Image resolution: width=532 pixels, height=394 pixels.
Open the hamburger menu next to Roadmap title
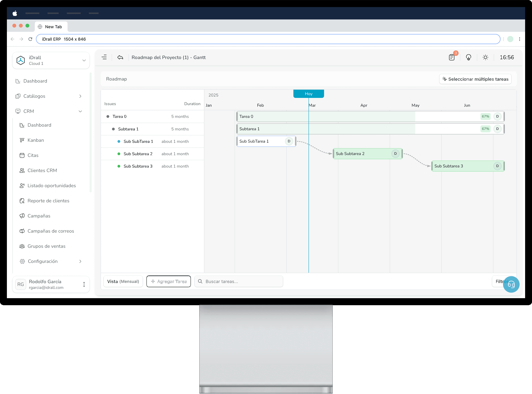click(x=104, y=57)
